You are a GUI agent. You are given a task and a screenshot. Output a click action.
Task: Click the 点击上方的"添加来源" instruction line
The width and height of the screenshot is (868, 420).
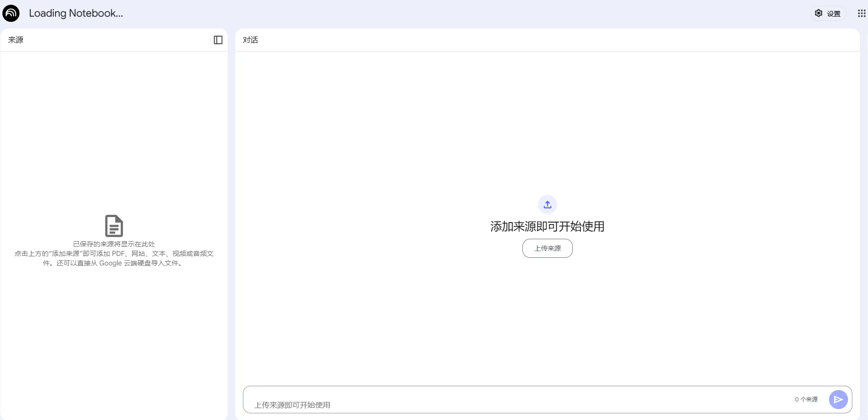114,254
